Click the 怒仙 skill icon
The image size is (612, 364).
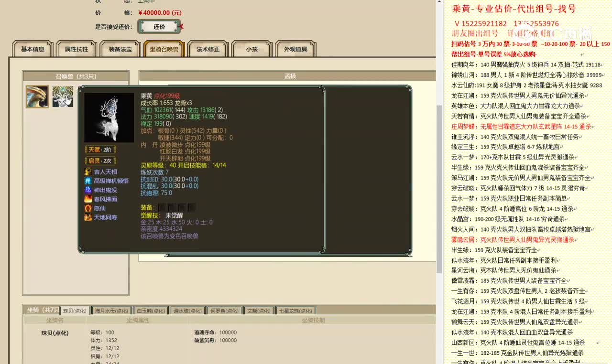click(x=88, y=208)
